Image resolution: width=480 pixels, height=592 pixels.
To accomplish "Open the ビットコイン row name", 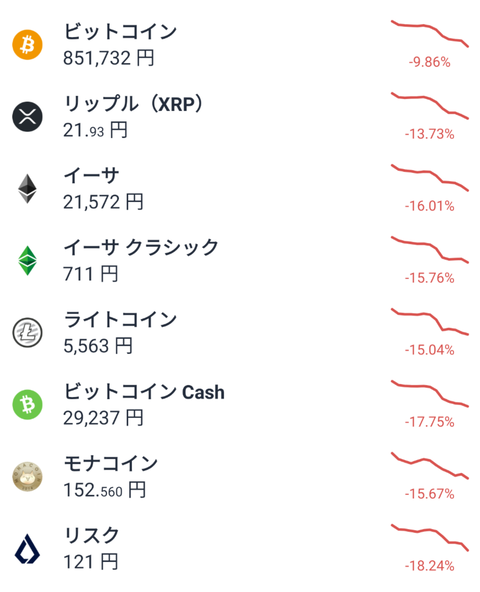I will point(120,31).
